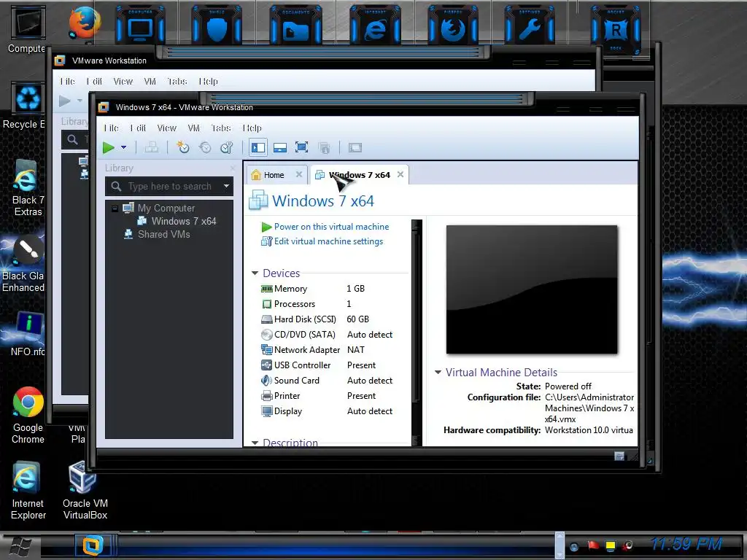
Task: Open the power options dropdown arrow
Action: tap(124, 147)
